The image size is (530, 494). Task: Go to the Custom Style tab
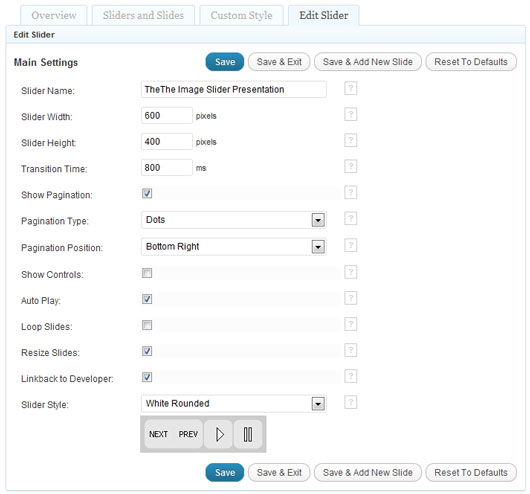tap(241, 16)
